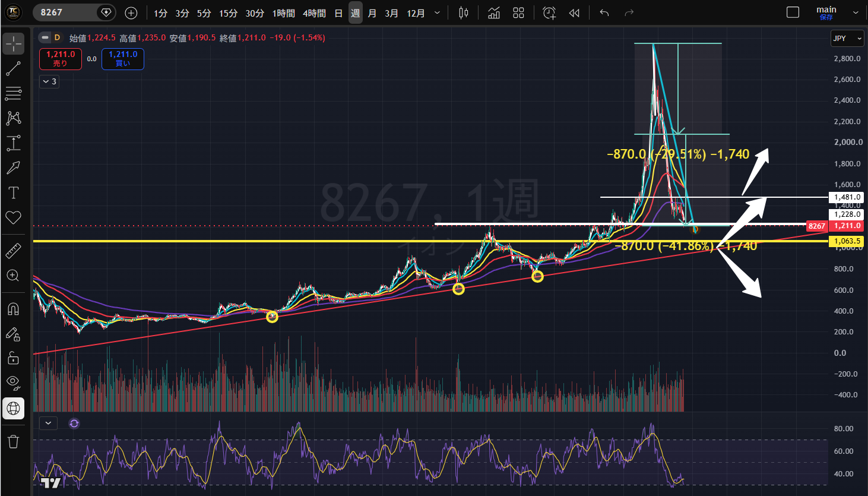Toggle visibility of all drawings

click(13, 383)
